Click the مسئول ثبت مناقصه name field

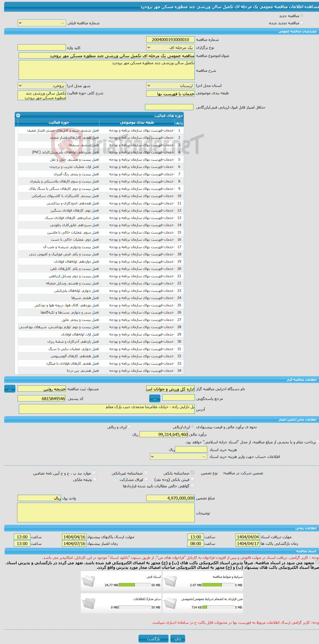click(42, 389)
